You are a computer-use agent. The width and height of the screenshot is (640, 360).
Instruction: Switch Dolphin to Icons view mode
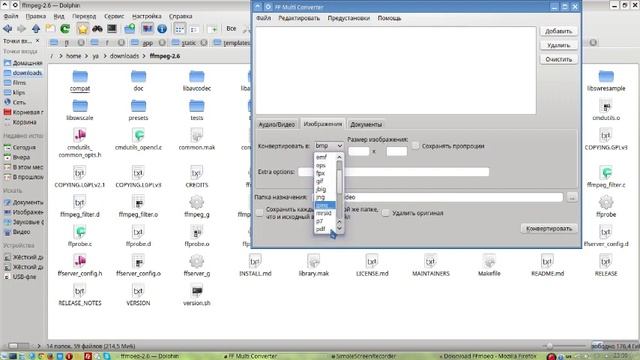coord(180,29)
